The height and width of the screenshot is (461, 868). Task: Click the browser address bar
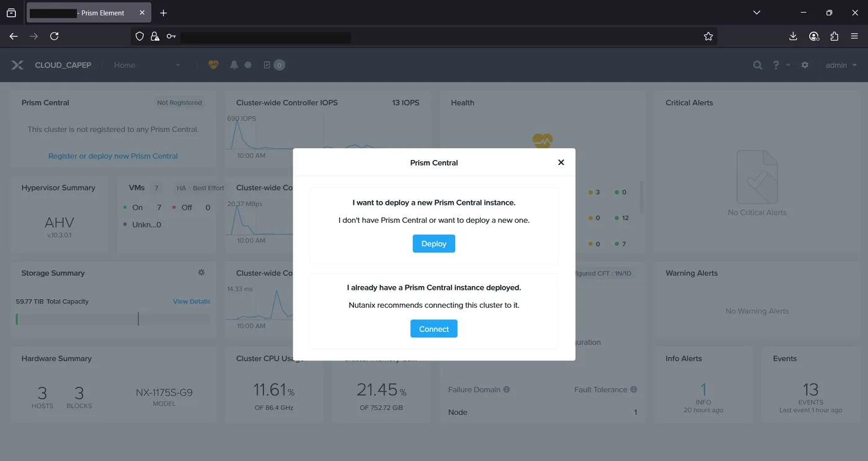424,37
